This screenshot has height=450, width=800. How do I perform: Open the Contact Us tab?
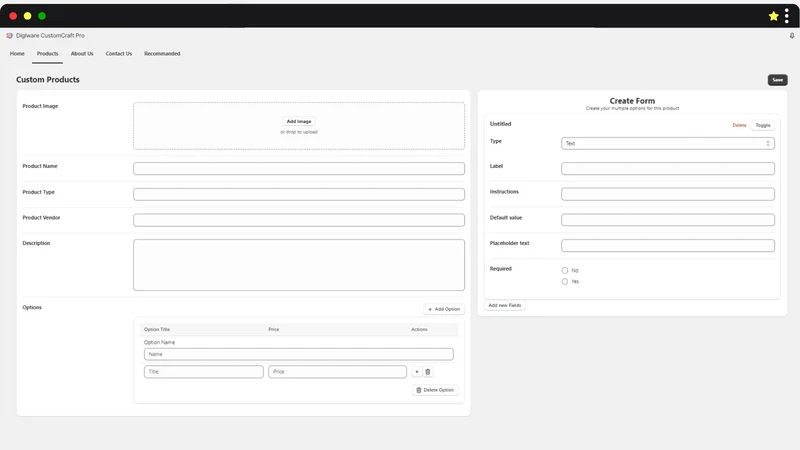point(118,54)
